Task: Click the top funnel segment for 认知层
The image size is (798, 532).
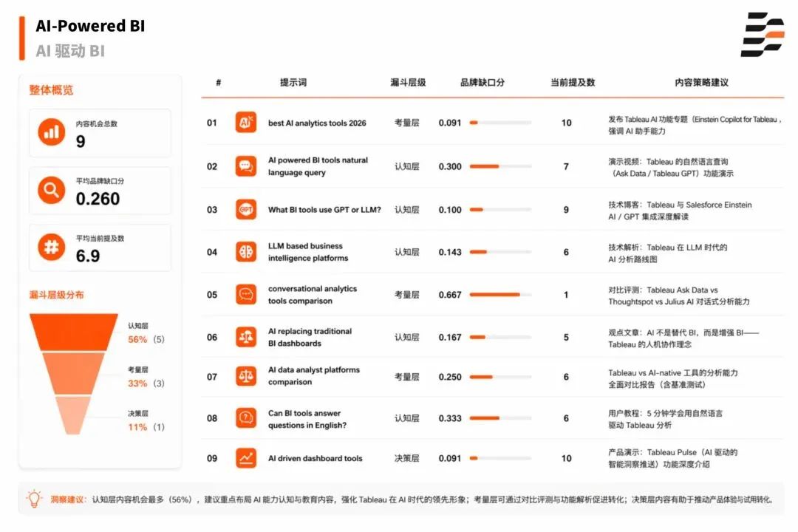Action: (x=74, y=332)
